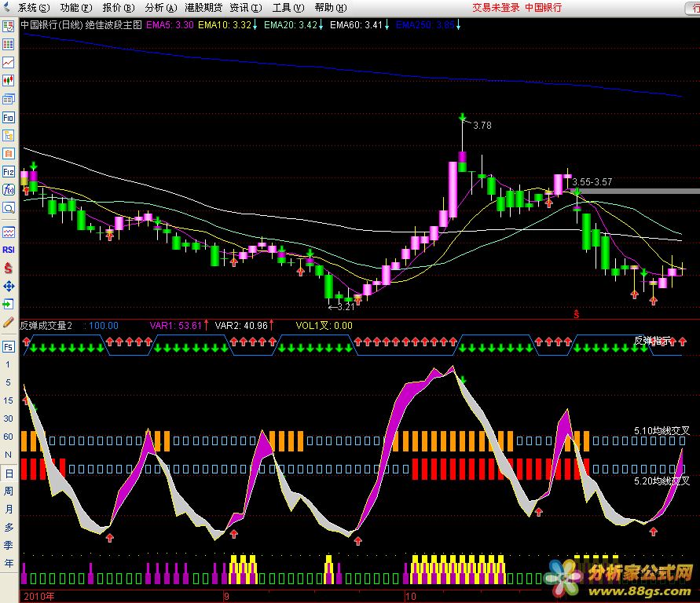Open the 工具(V) menu
This screenshot has width=700, height=603.
[x=288, y=8]
